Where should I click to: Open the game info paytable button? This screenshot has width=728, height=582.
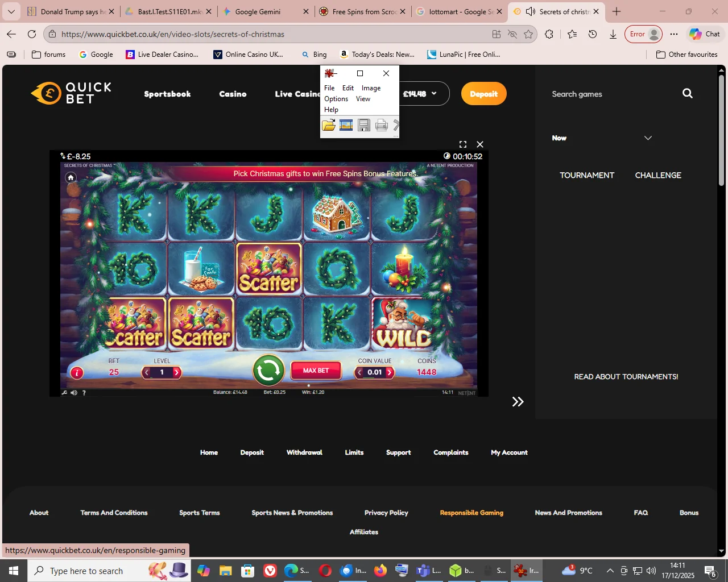pos(77,373)
